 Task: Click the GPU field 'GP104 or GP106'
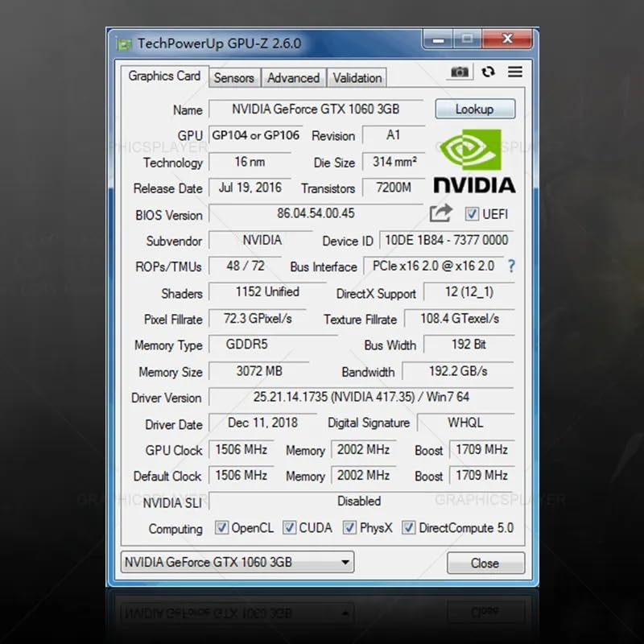tap(255, 135)
